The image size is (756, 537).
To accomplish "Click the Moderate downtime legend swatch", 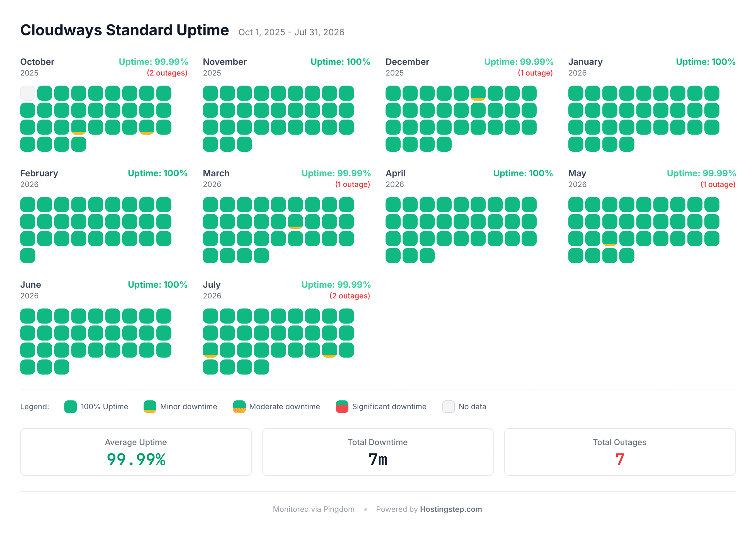I will [239, 406].
